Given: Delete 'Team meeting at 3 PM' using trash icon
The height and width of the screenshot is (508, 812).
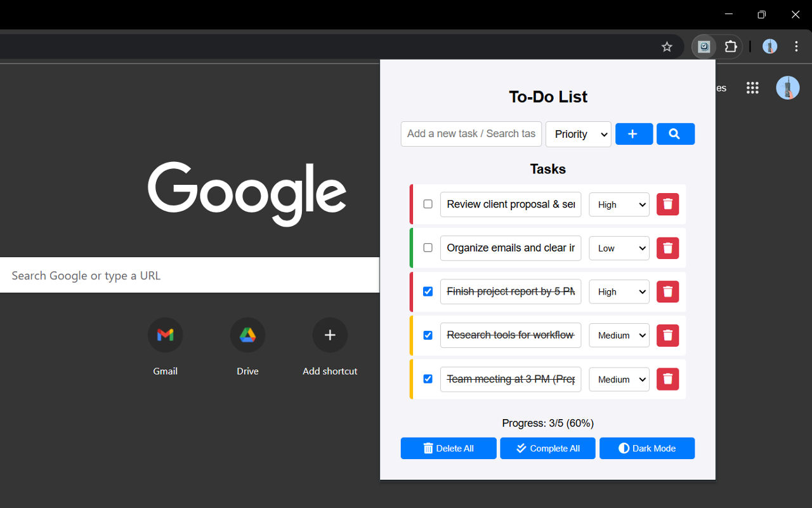Looking at the screenshot, I should pos(667,379).
